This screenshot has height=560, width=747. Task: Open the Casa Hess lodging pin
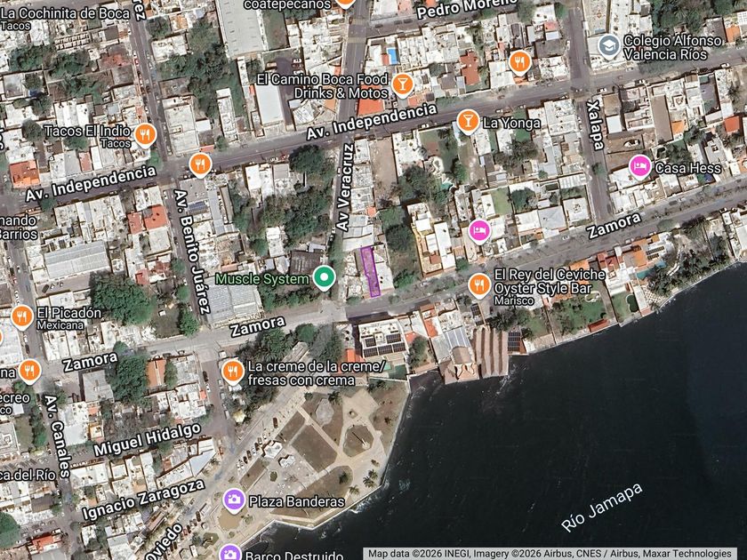[x=640, y=167]
